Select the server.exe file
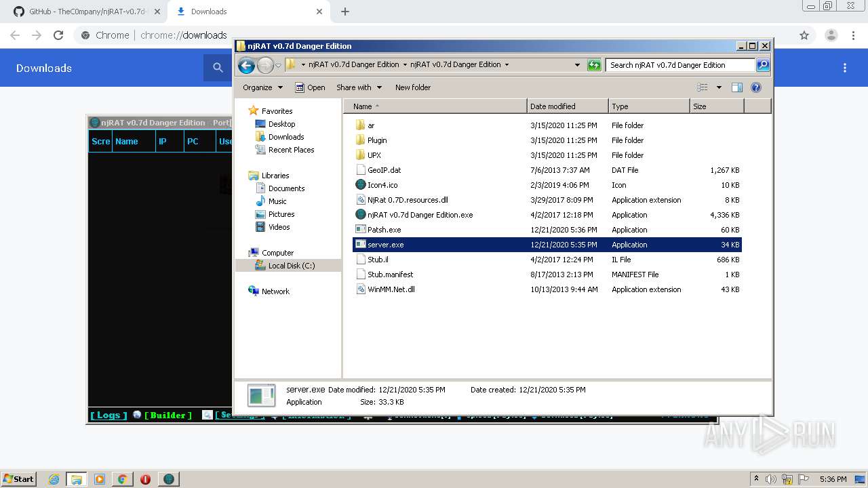Screen dimensions: 868x488 (547, 245)
